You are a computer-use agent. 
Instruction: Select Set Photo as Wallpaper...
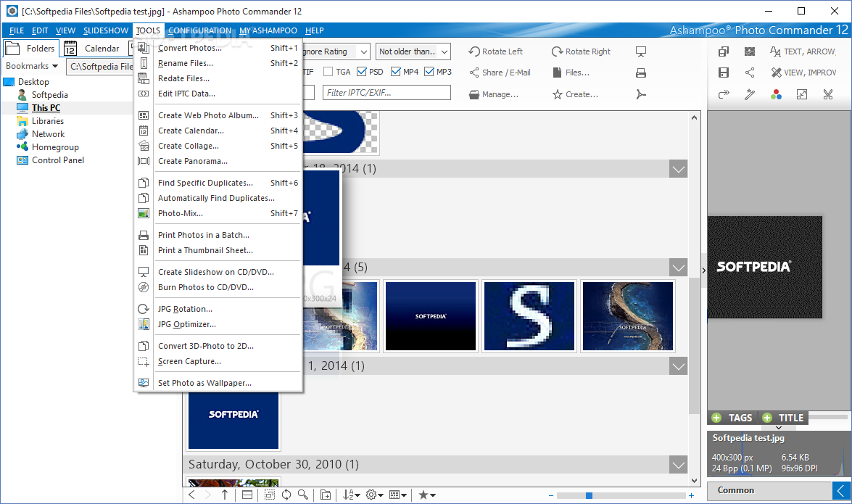218,383
